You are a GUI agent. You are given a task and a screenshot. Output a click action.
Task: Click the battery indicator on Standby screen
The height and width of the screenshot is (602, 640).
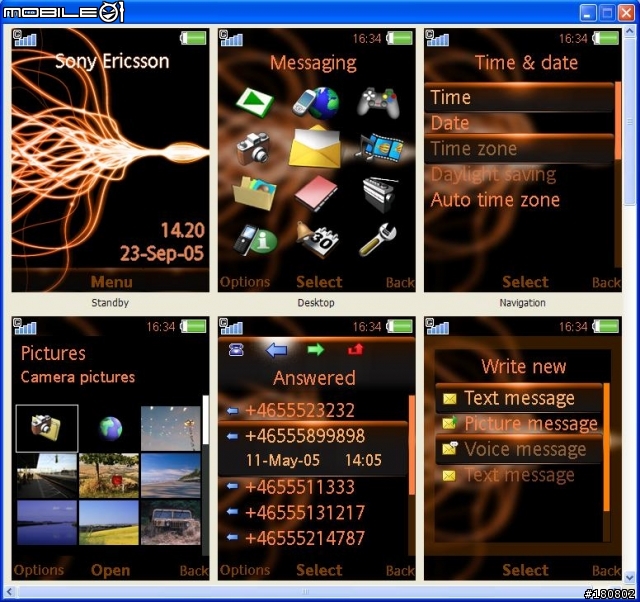coord(193,38)
